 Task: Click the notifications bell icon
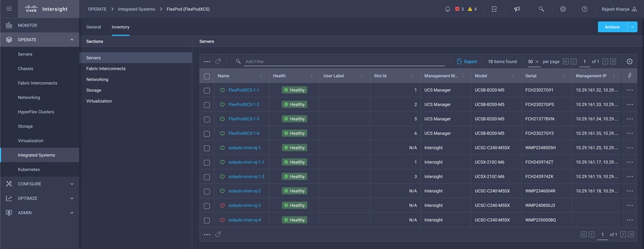tap(448, 9)
